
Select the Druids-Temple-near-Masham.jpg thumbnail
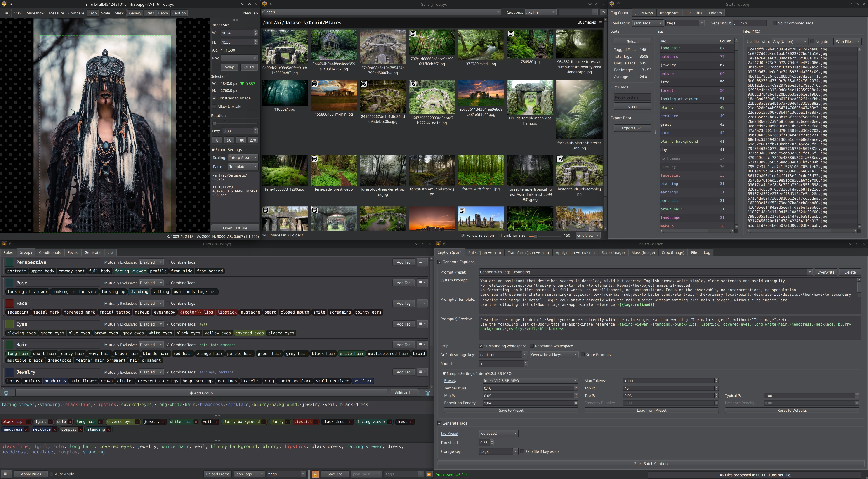coord(530,98)
